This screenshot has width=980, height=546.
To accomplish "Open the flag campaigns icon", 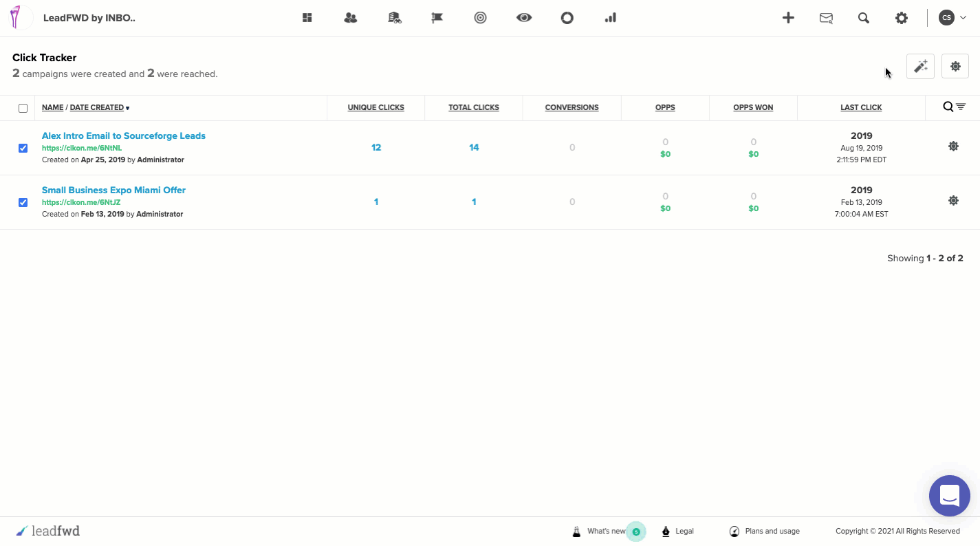I will coord(437,18).
